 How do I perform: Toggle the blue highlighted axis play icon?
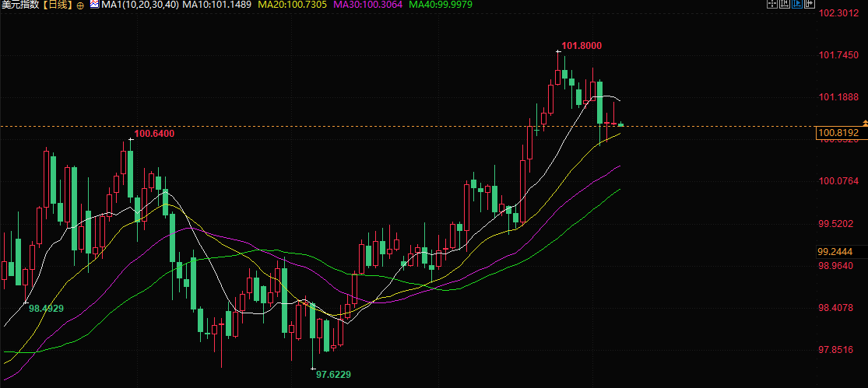tap(797, 4)
